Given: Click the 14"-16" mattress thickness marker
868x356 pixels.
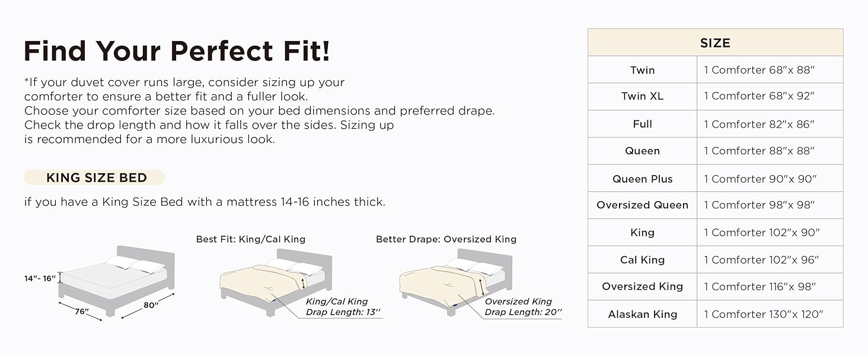Looking at the screenshot, I should click(x=40, y=278).
